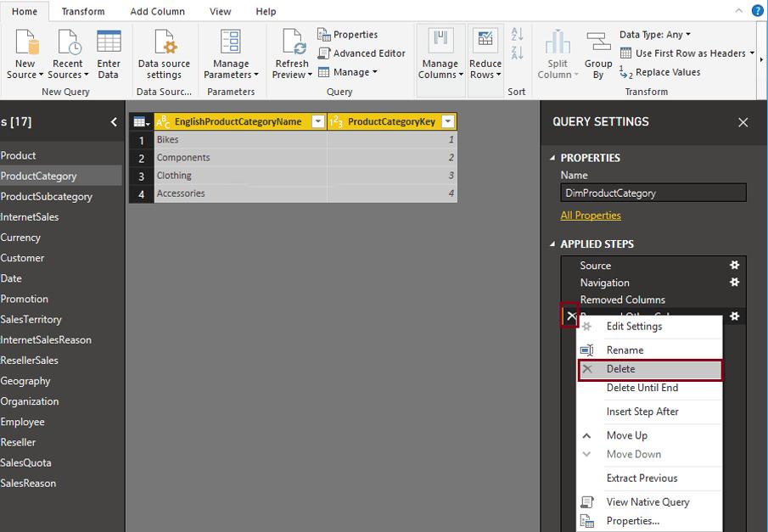Select the InternetSales query

point(31,217)
